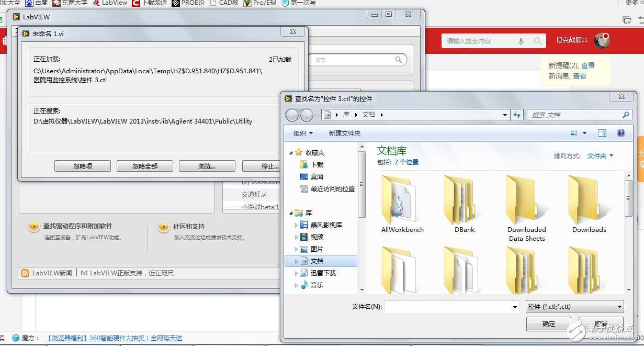Viewport: 644px width, 346px height.
Task: Click the change view icon
Action: 573,133
